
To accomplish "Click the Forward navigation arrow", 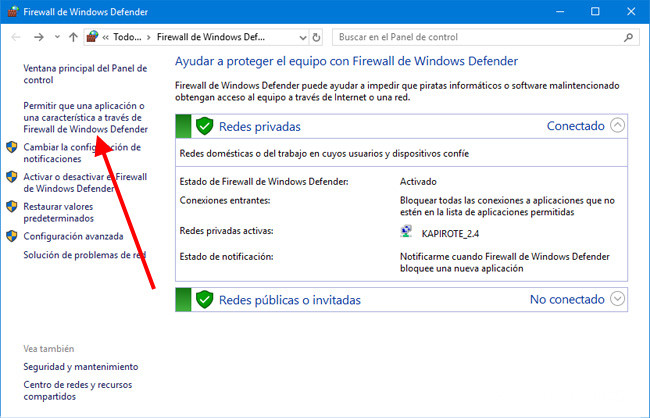I will (x=38, y=37).
